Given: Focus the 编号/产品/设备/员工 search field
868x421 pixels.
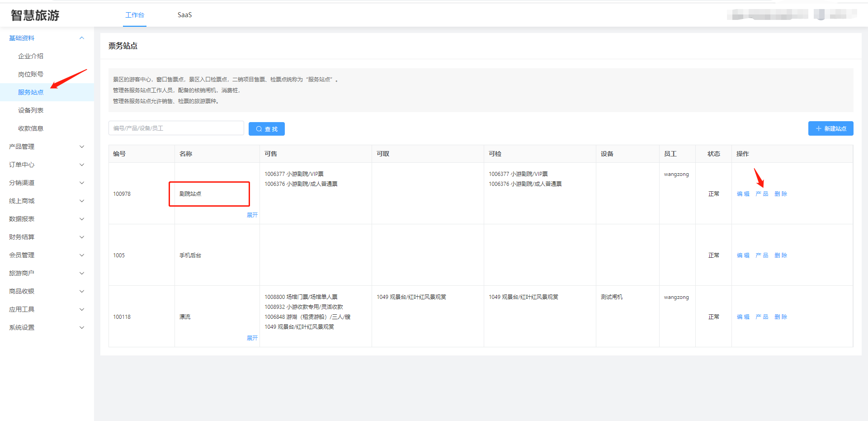Looking at the screenshot, I should (x=176, y=128).
